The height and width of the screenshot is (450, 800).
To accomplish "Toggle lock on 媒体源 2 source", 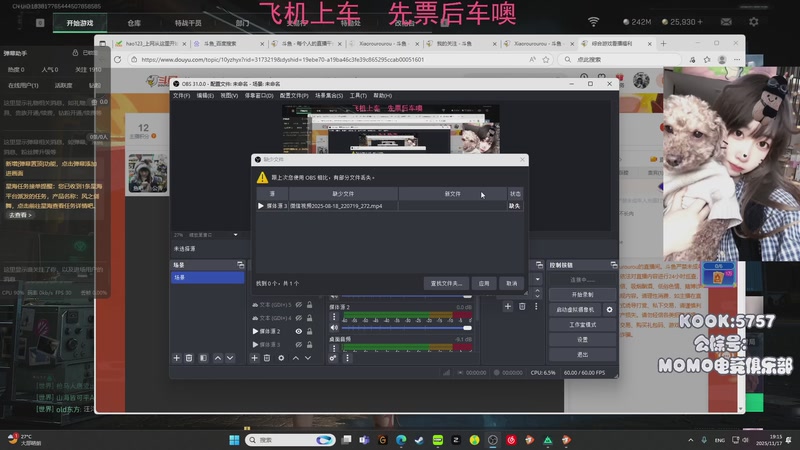I will point(309,331).
